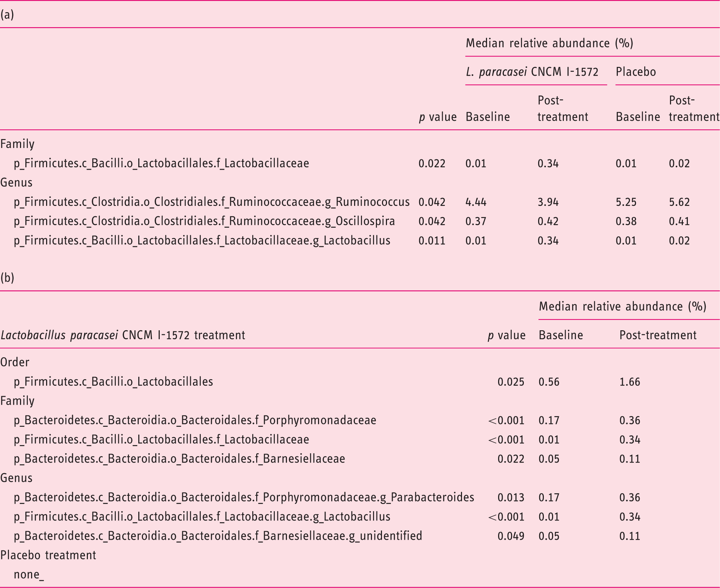Screen dimensions: 720x588
Task: Select the 1.66 post-treatment value for Lactobacillales
Action: (630, 382)
